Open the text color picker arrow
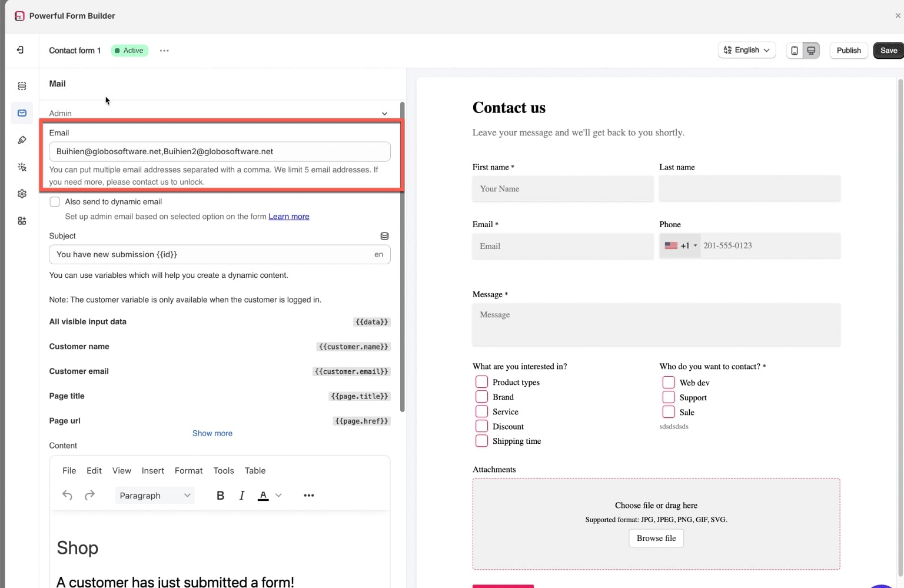904x588 pixels. point(278,496)
